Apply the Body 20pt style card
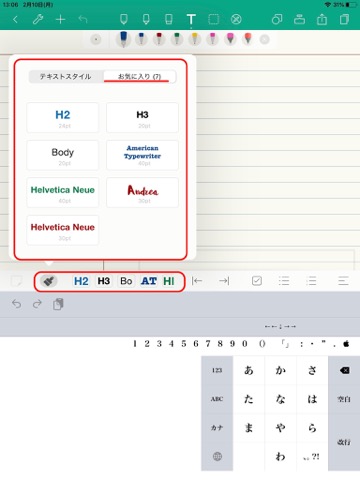 pos(63,155)
